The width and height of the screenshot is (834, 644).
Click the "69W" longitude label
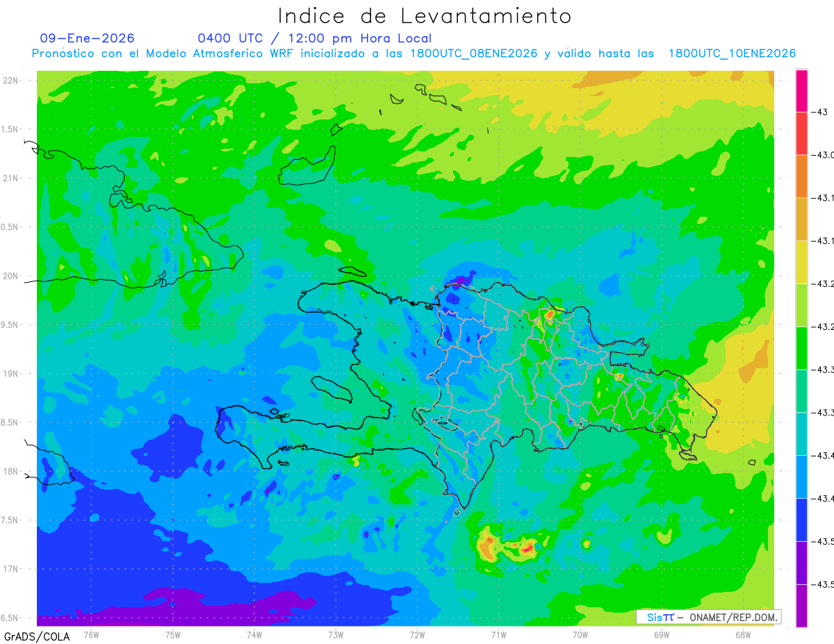coord(662,634)
